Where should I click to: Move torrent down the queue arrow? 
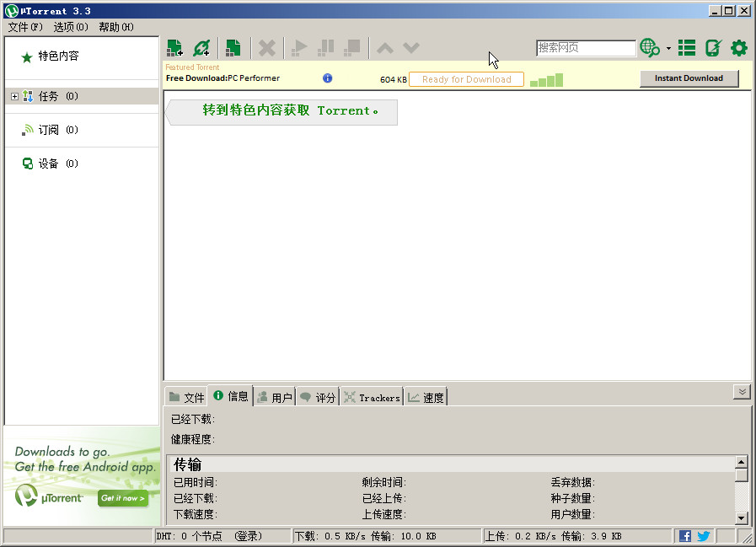[411, 48]
